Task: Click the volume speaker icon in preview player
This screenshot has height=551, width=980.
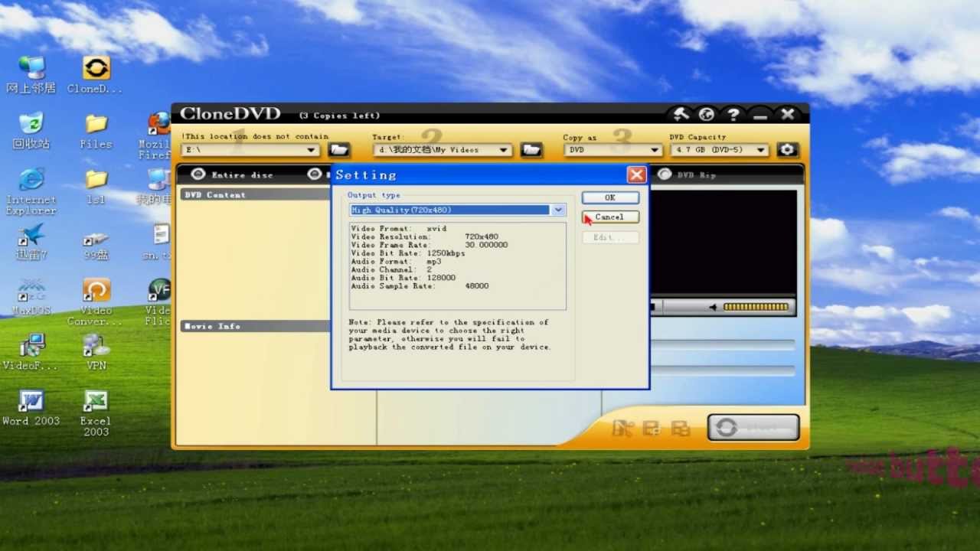Action: pos(713,308)
